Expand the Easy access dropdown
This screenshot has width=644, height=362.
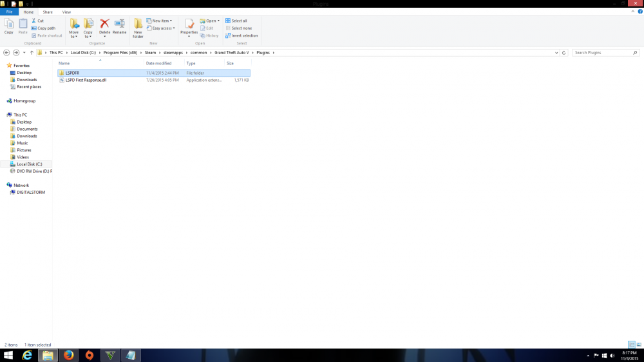tap(160, 28)
